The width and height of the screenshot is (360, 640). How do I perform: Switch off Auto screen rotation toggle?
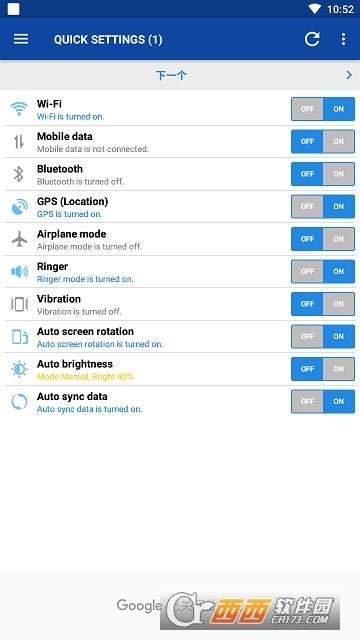pyautogui.click(x=307, y=337)
